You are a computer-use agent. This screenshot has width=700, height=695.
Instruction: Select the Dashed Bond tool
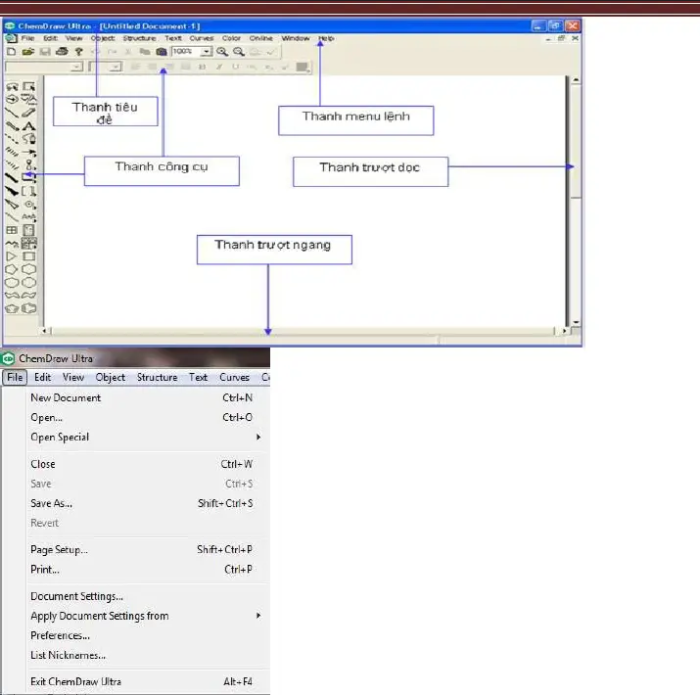point(12,139)
